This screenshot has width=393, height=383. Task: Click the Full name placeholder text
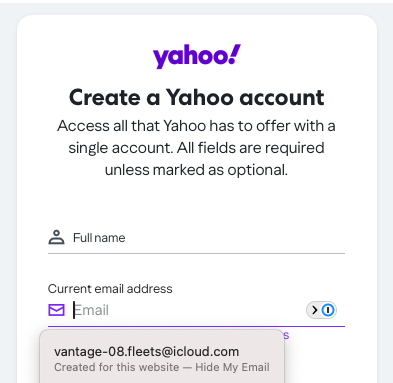(99, 238)
